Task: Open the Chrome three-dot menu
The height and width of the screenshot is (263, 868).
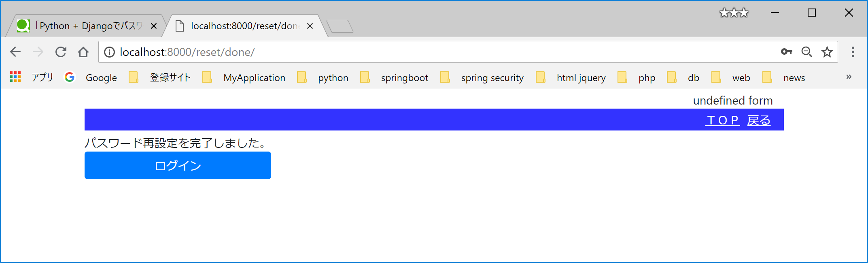Action: click(853, 52)
